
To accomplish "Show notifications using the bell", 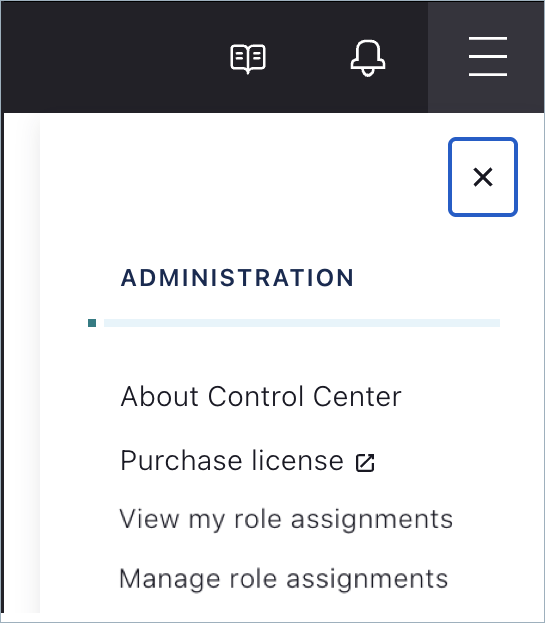I will pos(368,58).
